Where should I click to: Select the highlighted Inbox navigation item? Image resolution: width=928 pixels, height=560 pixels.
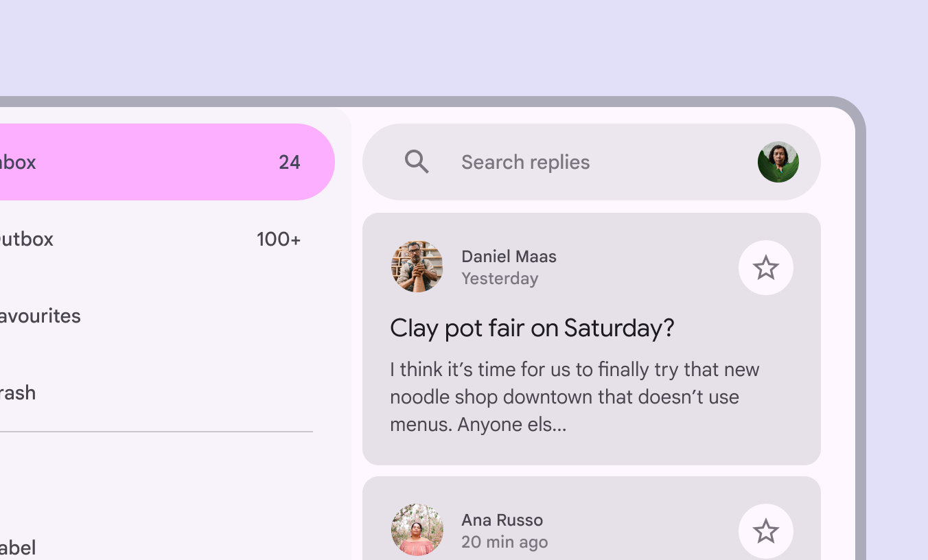point(137,162)
